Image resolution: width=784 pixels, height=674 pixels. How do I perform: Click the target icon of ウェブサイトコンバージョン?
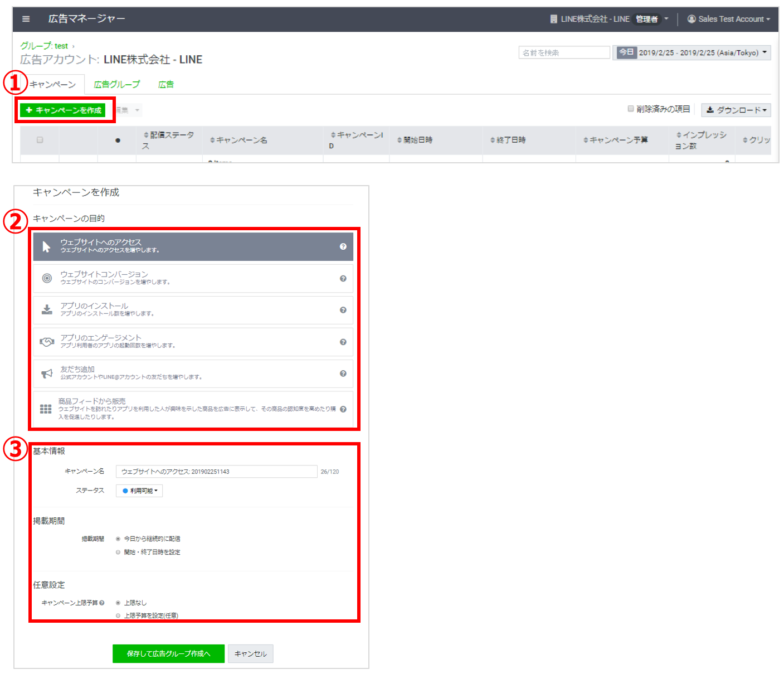47,278
